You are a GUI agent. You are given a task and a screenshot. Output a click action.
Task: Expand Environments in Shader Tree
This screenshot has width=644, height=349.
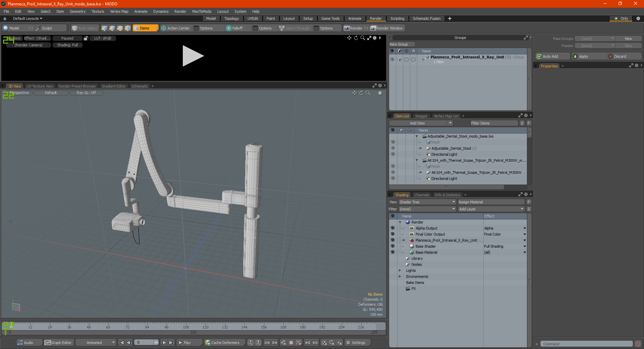click(x=400, y=277)
